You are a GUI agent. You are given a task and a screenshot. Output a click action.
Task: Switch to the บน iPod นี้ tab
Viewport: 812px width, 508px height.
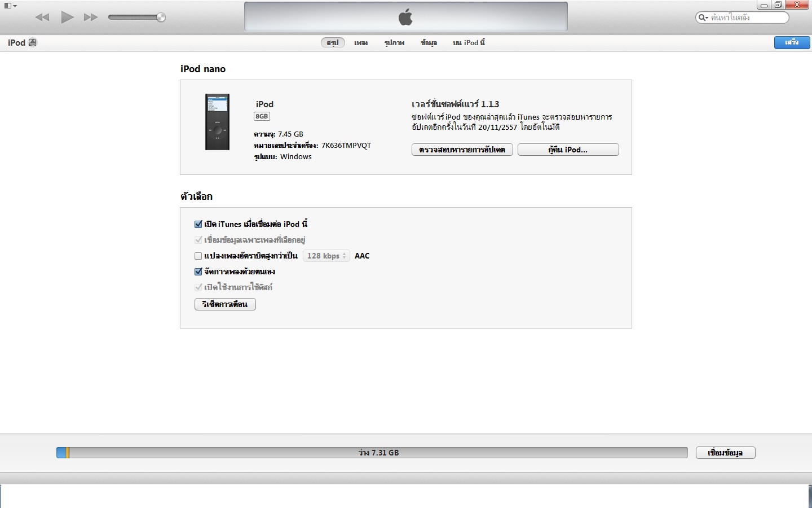tap(469, 43)
